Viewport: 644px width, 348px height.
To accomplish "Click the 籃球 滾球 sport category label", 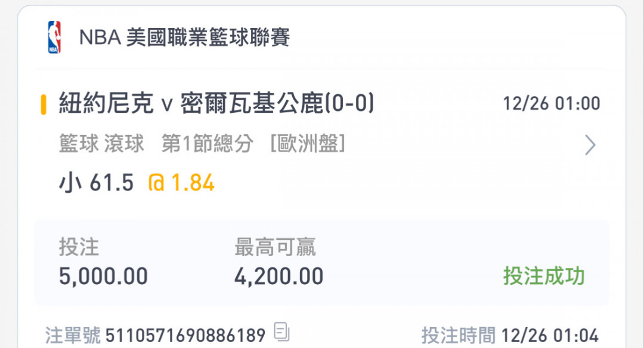I will (101, 144).
